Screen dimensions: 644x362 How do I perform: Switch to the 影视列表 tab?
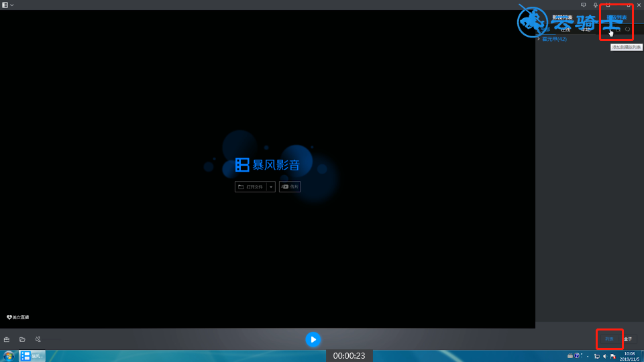coord(562,17)
